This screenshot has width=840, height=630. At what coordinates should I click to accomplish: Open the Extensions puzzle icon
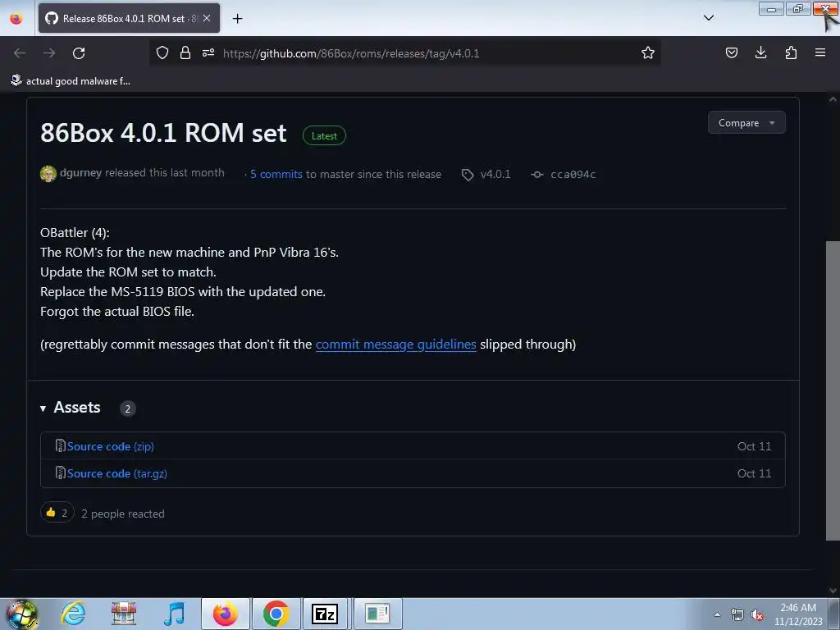pos(791,52)
